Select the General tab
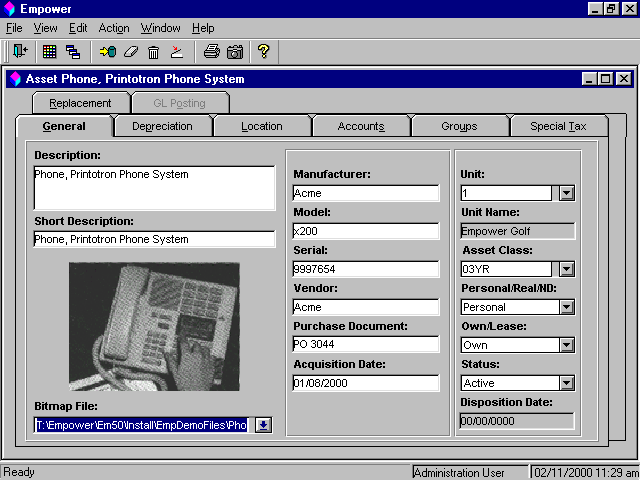The height and width of the screenshot is (480, 640). (64, 126)
